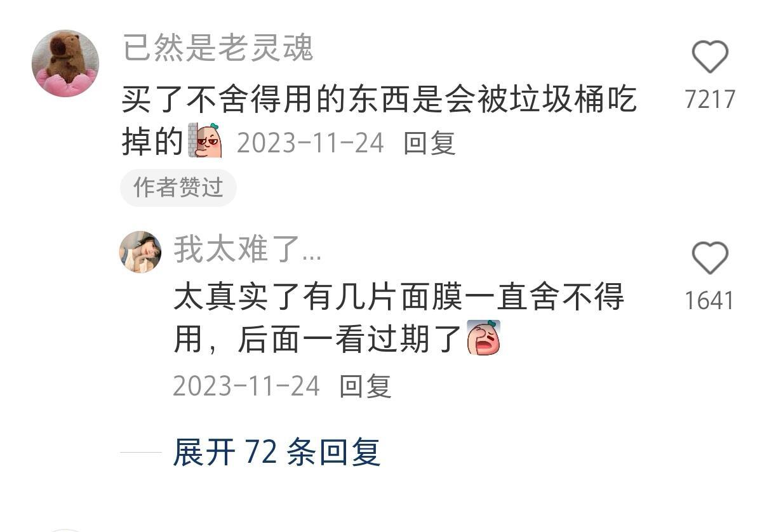
Task: Tap the 1641 like count
Action: (709, 301)
